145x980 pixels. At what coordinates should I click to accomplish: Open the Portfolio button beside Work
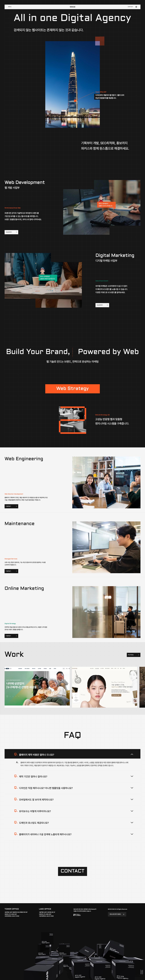[x=134, y=655]
